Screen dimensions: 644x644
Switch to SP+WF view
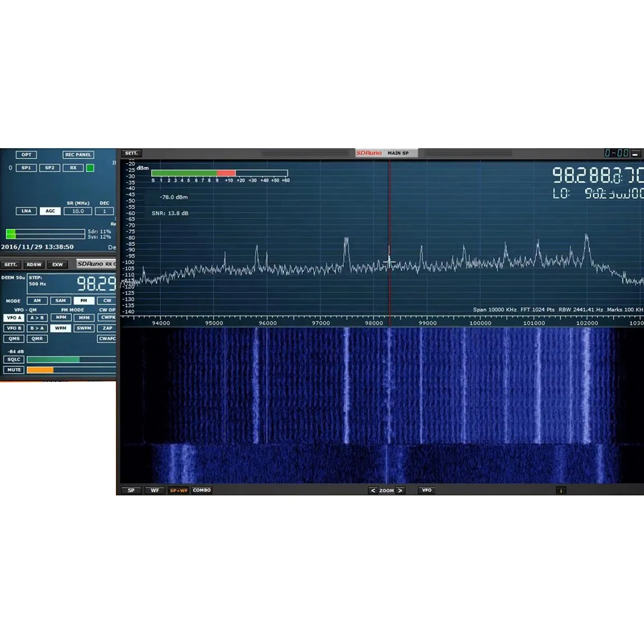point(178,490)
